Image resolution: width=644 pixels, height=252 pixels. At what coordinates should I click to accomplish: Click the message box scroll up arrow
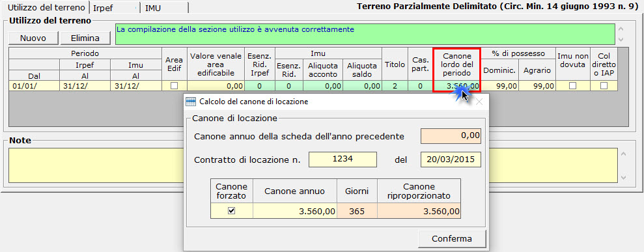click(621, 29)
